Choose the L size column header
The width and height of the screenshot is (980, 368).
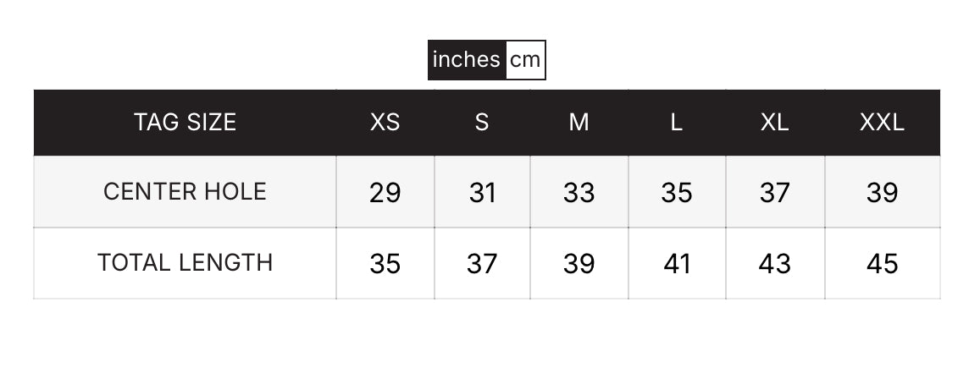677,122
